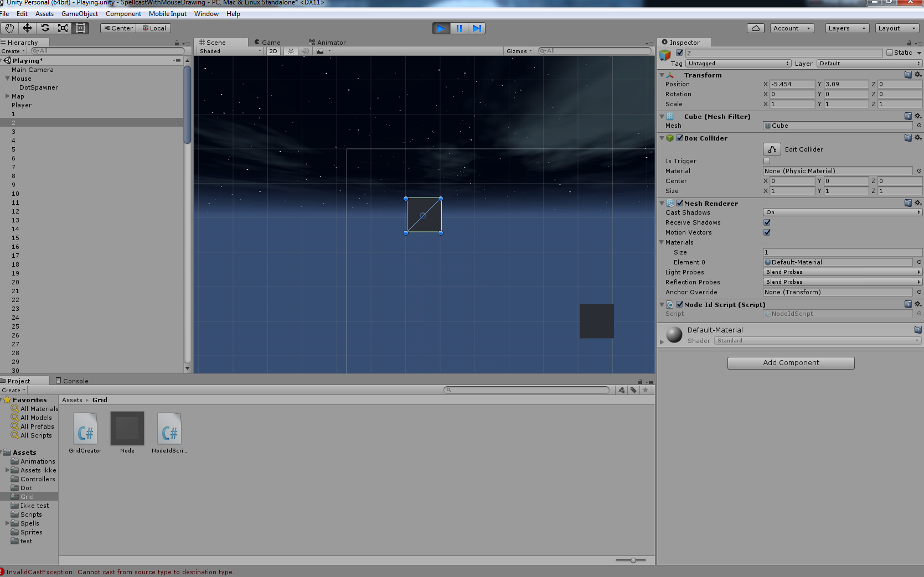Open the Mesh Renderer settings gear icon
The width and height of the screenshot is (924, 577).
pyautogui.click(x=917, y=203)
